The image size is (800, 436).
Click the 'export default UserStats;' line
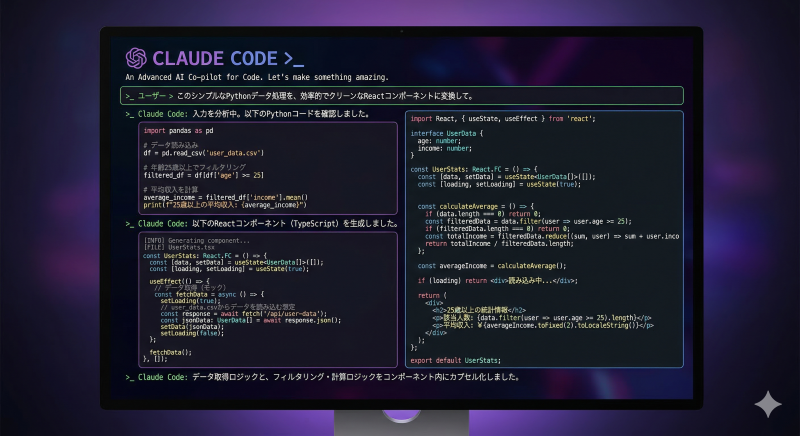(x=456, y=361)
